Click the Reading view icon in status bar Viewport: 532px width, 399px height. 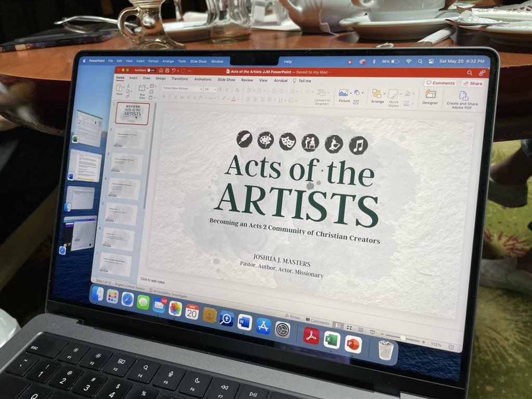tap(361, 330)
